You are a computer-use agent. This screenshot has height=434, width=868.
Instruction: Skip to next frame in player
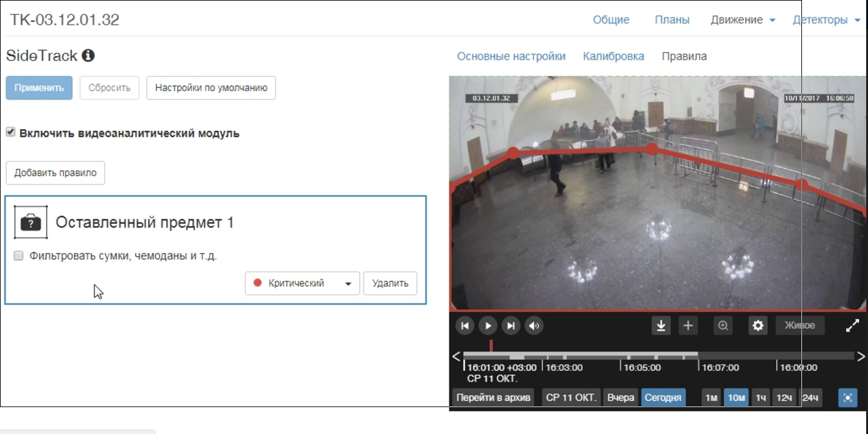511,326
